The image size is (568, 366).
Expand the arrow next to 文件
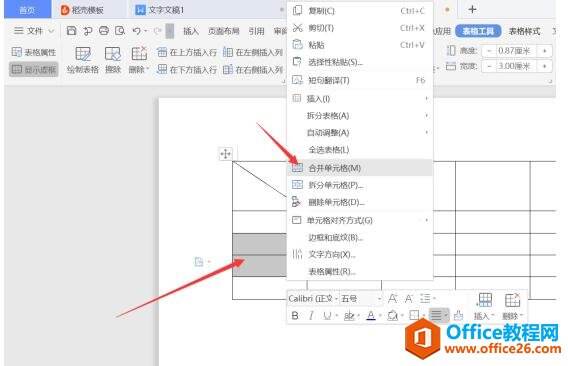pyautogui.click(x=51, y=31)
